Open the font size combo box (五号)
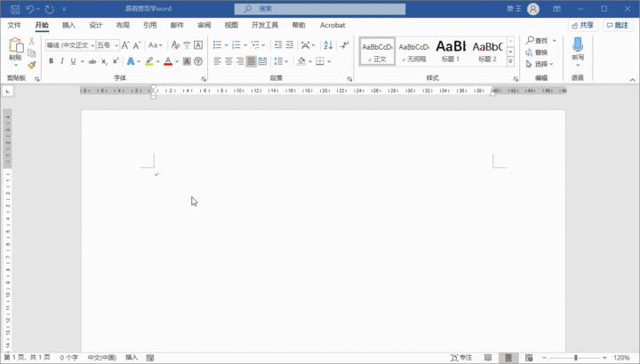The width and height of the screenshot is (640, 364). [108, 45]
